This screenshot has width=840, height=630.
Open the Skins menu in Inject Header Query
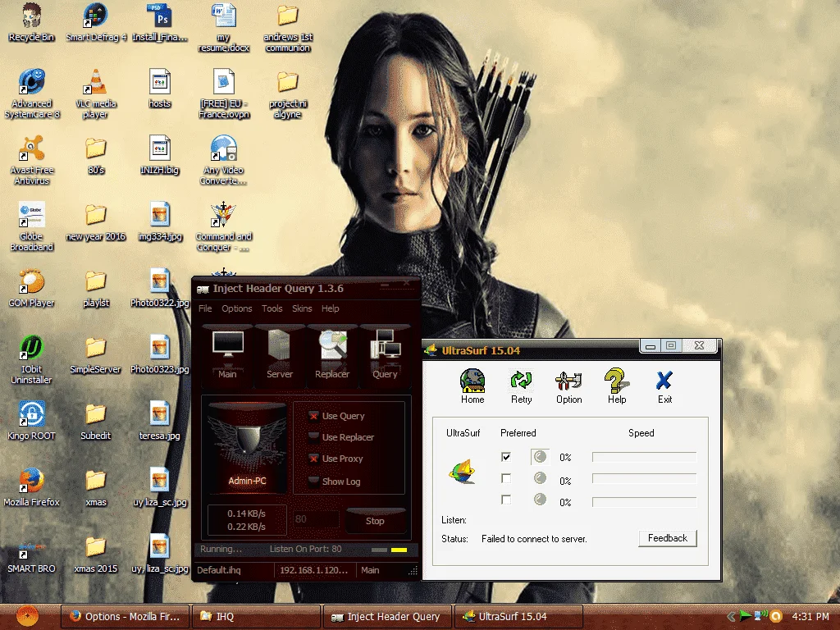pyautogui.click(x=302, y=308)
